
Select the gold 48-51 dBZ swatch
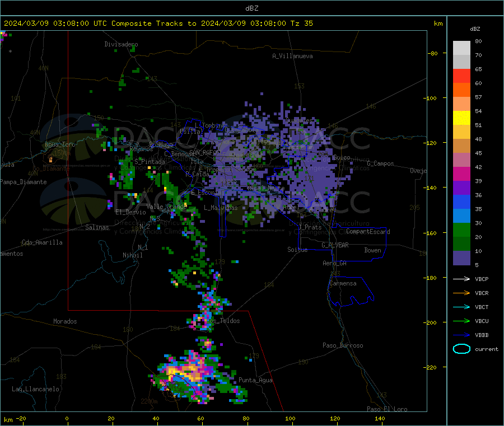(x=461, y=132)
